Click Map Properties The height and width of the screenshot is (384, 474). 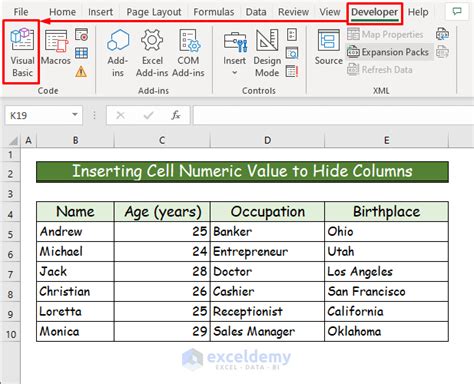pyautogui.click(x=385, y=34)
